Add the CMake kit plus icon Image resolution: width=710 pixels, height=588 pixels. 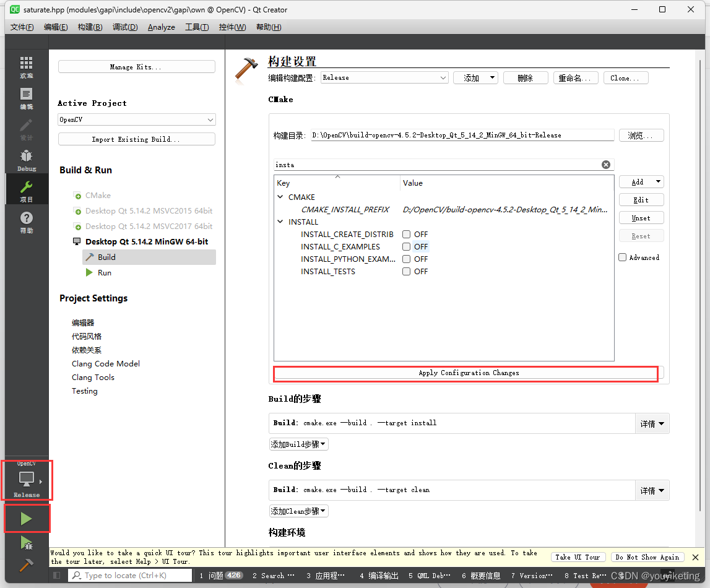coord(77,196)
